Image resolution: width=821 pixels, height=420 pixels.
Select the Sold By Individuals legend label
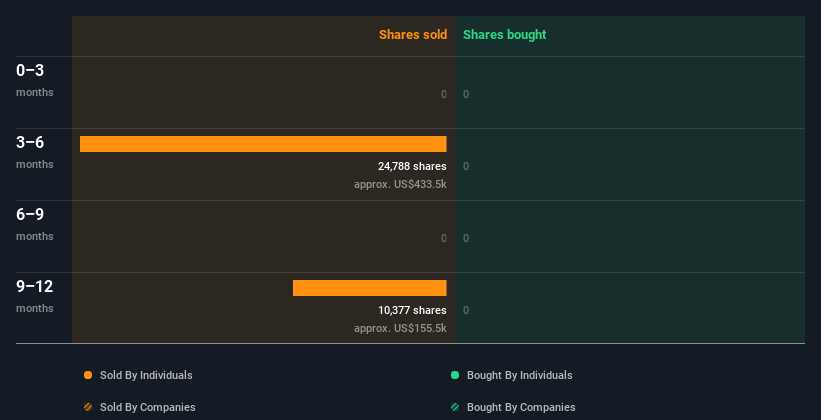(x=146, y=375)
